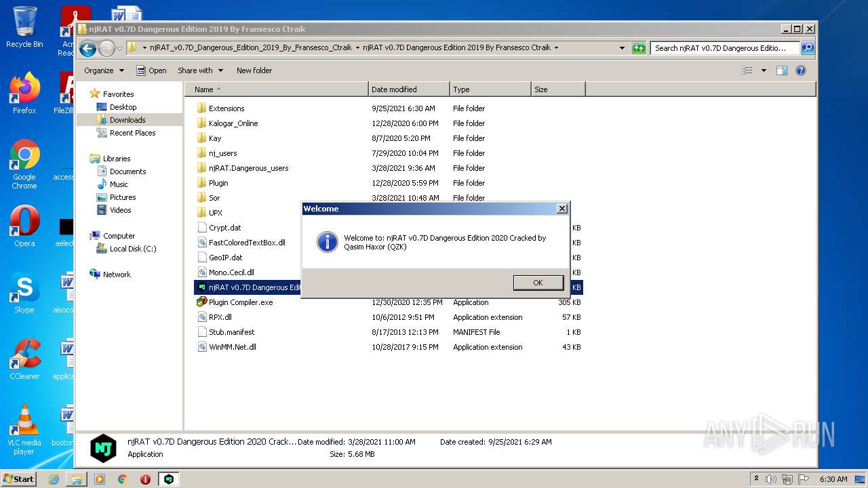Go back using Explorer back arrow
The image size is (868, 488).
point(87,48)
